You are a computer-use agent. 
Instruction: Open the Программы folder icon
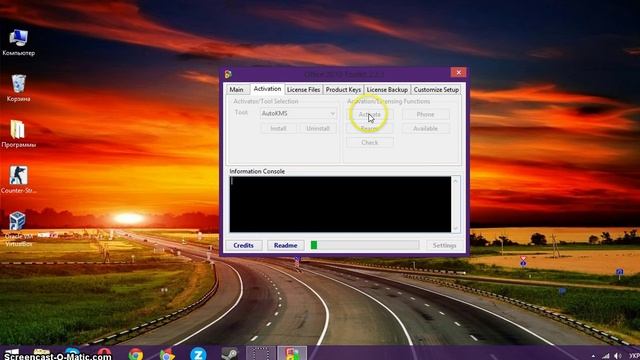18,134
